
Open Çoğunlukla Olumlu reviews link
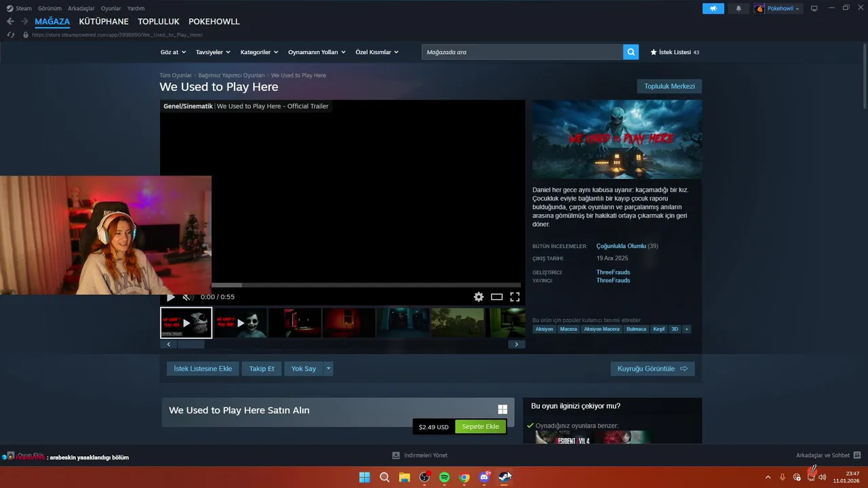(621, 246)
